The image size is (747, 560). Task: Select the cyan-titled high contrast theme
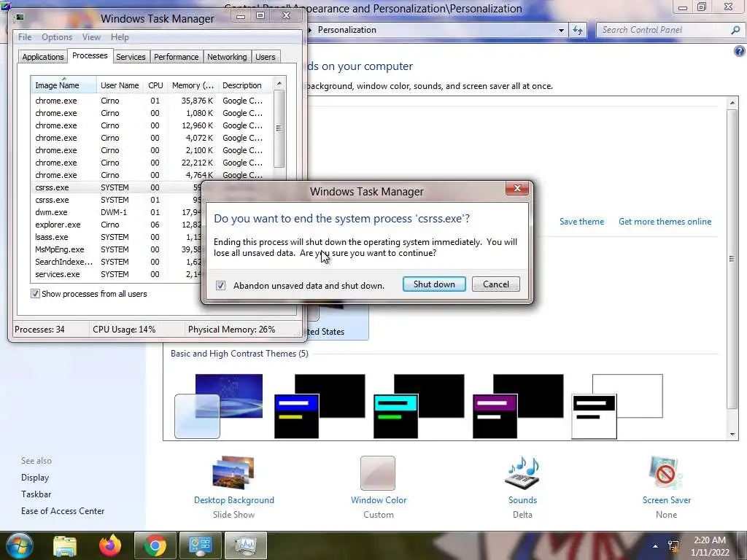coord(419,406)
